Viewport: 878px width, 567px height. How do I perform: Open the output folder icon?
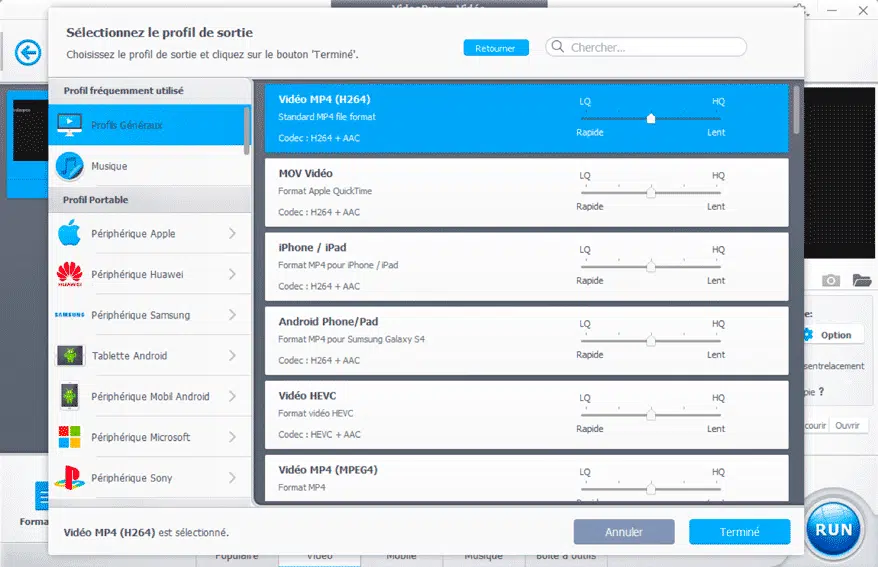pyautogui.click(x=862, y=280)
